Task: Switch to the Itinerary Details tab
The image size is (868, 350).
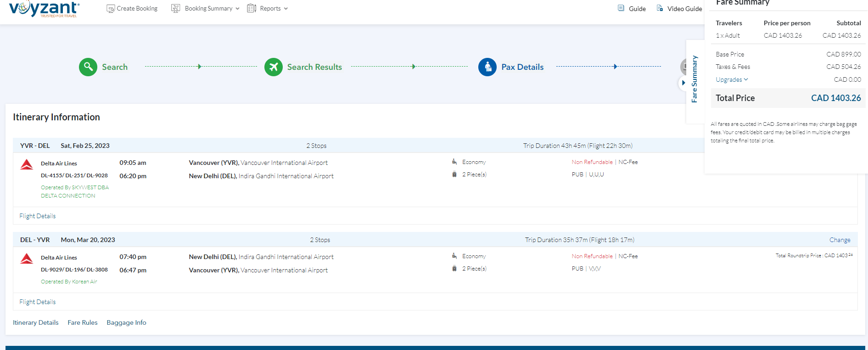Action: [36, 322]
